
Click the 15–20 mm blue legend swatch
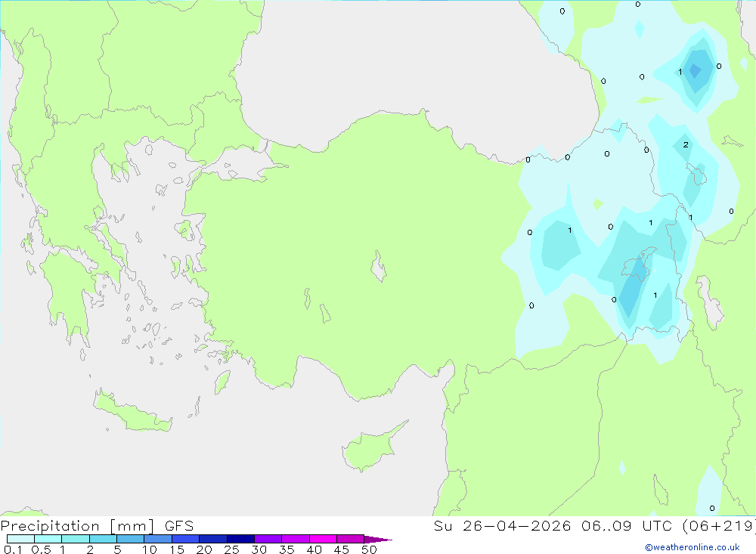point(185,539)
